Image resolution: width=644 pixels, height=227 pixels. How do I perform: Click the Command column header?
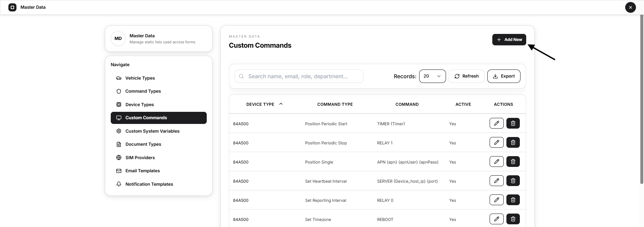(x=407, y=104)
